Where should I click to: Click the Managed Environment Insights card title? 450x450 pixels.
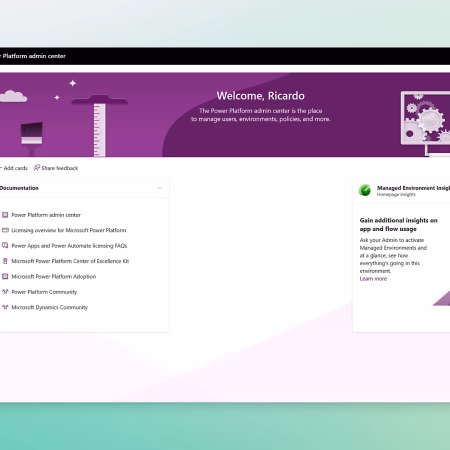(x=413, y=188)
